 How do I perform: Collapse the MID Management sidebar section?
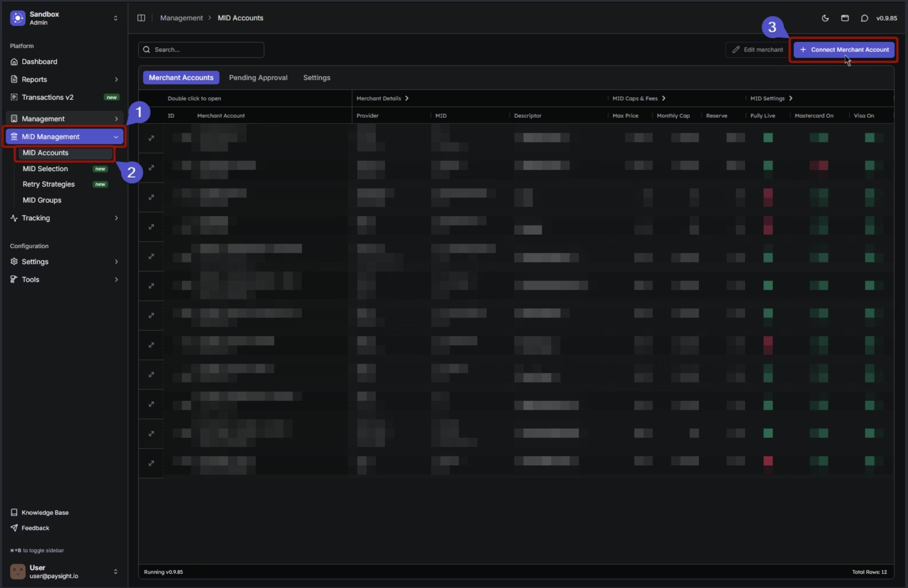[116, 137]
